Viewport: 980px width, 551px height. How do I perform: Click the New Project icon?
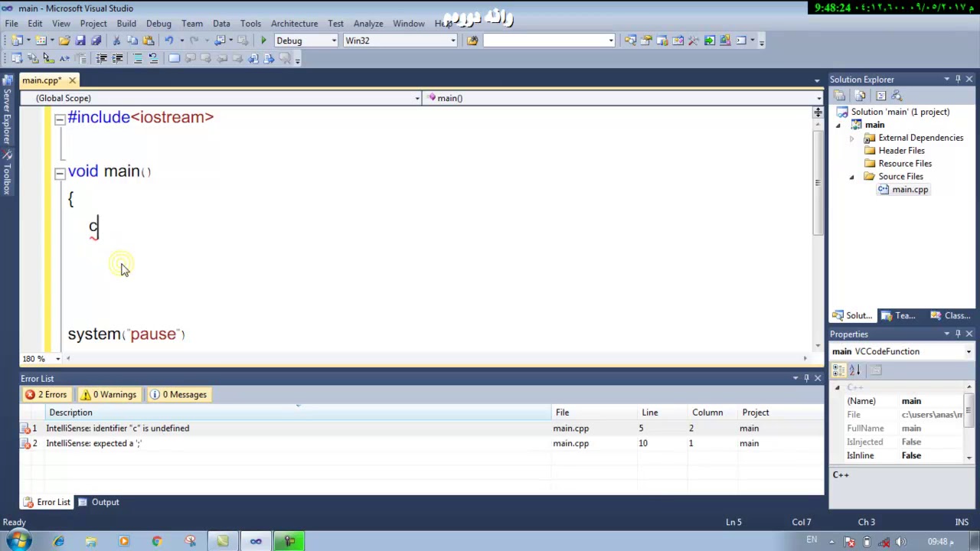pyautogui.click(x=17, y=41)
